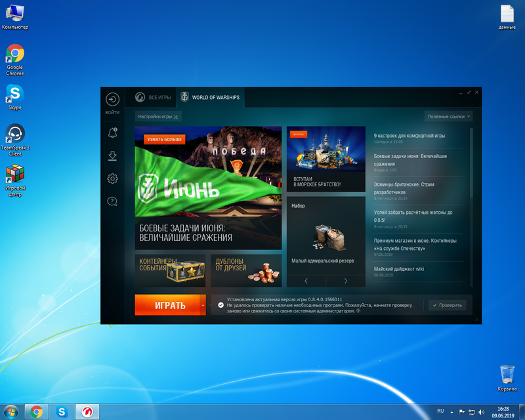
Task: Expand the dropdown arrow beside Играть
Action: (203, 305)
